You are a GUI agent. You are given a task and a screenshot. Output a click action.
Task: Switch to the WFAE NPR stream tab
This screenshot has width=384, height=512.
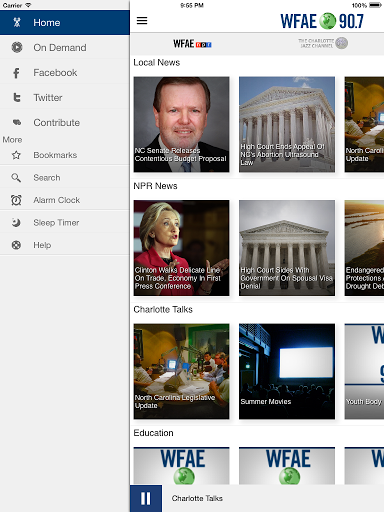coord(192,44)
